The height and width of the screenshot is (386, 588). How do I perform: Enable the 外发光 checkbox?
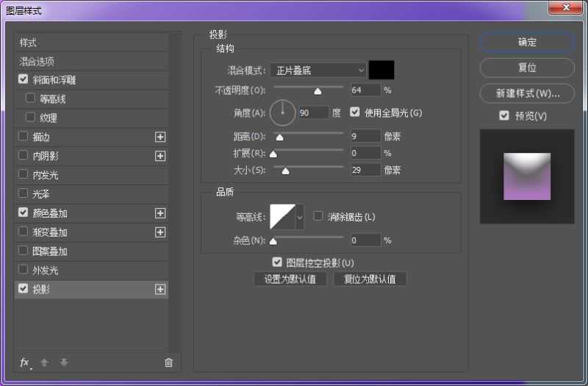pos(24,270)
